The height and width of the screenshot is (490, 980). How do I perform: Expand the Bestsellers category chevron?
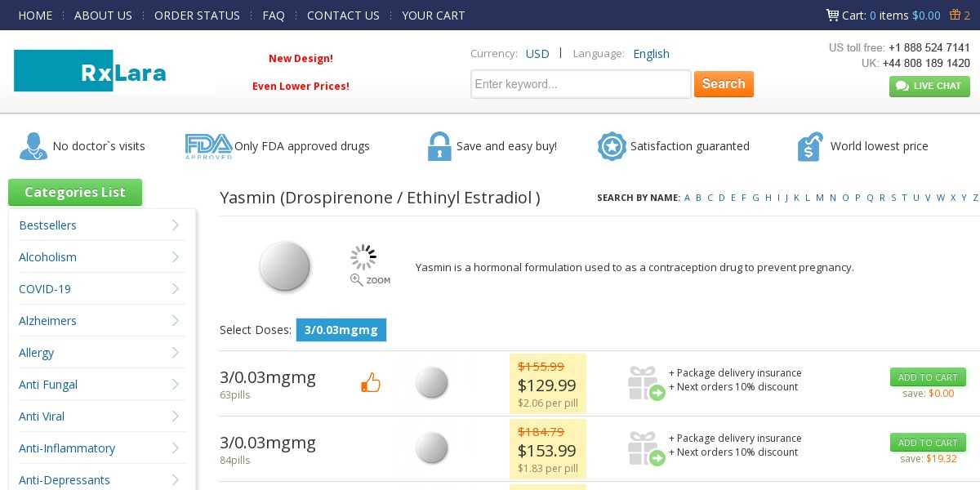tap(176, 225)
